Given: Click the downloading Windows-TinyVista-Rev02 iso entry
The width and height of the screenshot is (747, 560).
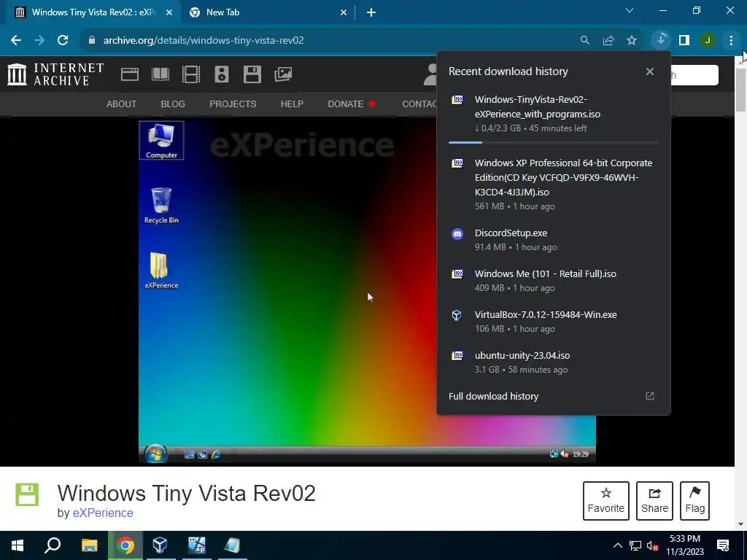Looking at the screenshot, I should click(554, 114).
